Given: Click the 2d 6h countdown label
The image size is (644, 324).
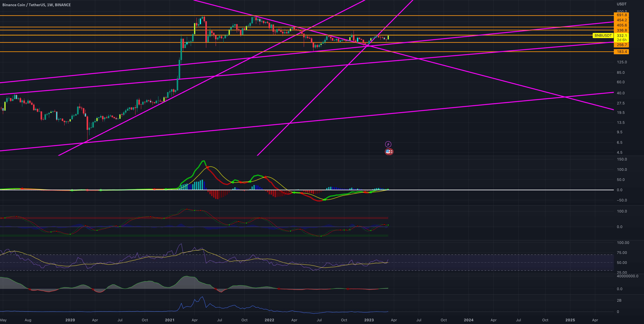Looking at the screenshot, I should coord(622,40).
